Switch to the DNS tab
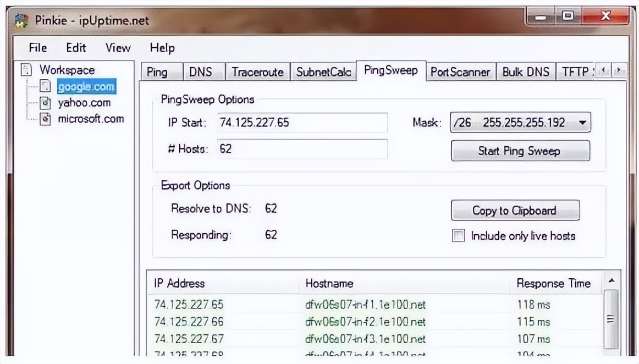The height and width of the screenshot is (364, 639). tap(204, 72)
